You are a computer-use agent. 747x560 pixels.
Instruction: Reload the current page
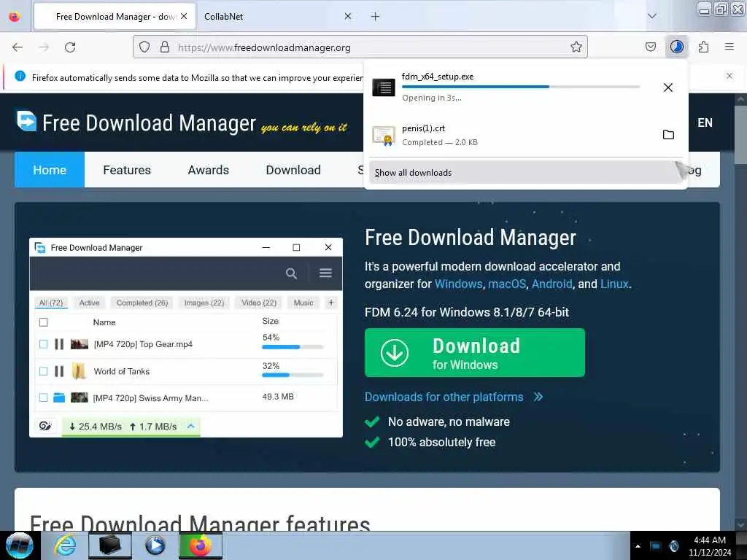pyautogui.click(x=70, y=47)
